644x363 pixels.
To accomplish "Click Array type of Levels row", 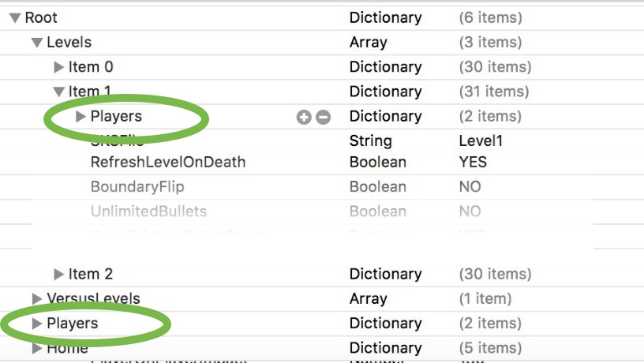I will point(368,43).
